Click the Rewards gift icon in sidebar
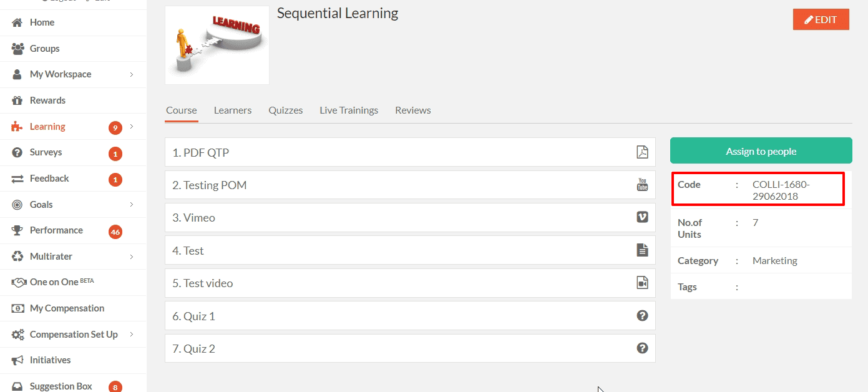This screenshot has width=868, height=392. click(17, 100)
